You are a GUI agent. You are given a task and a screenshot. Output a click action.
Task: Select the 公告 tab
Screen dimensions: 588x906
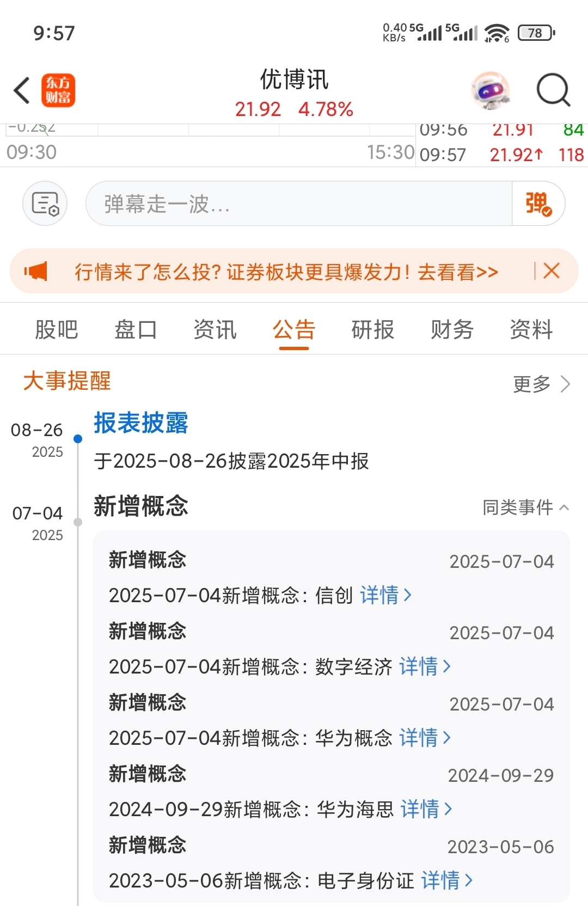coord(294,329)
